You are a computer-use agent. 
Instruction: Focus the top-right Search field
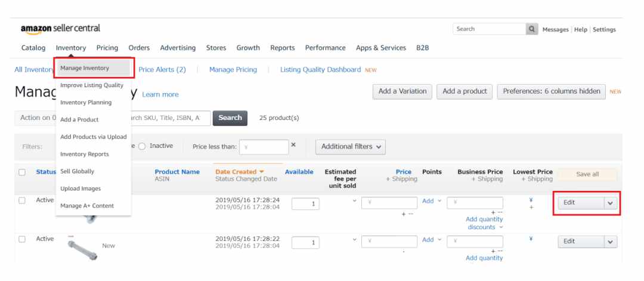[490, 29]
